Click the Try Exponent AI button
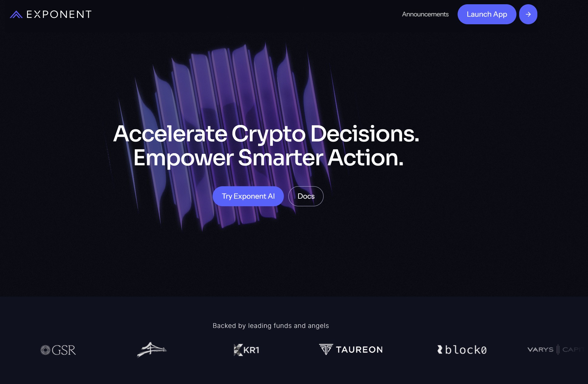 click(x=248, y=196)
